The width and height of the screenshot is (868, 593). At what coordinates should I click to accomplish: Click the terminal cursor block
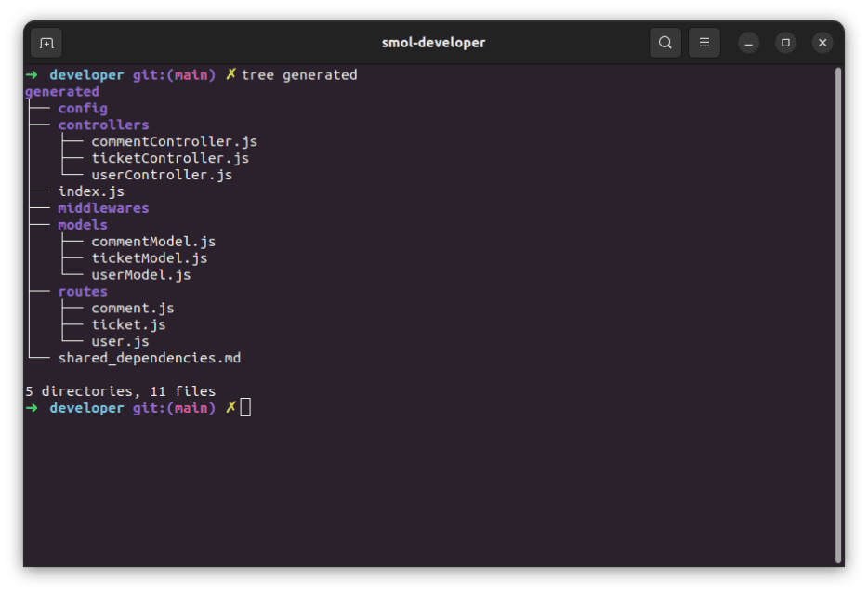click(x=245, y=407)
